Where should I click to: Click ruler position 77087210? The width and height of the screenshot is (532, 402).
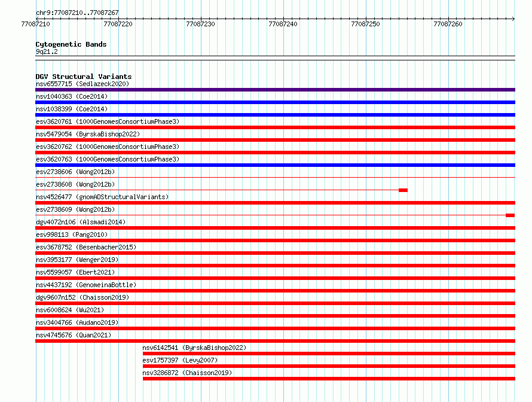pyautogui.click(x=36, y=24)
